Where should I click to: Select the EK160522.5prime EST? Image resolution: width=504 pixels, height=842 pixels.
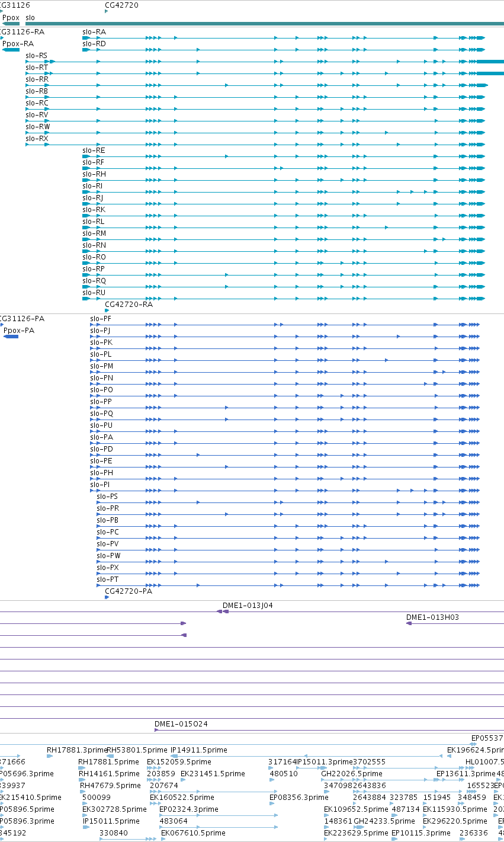(x=182, y=798)
